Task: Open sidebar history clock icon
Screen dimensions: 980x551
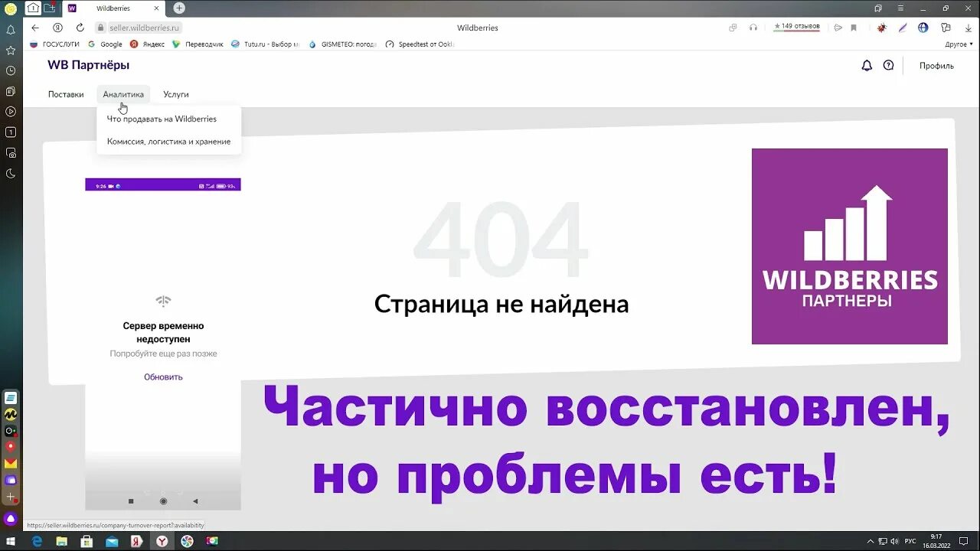Action: [11, 70]
